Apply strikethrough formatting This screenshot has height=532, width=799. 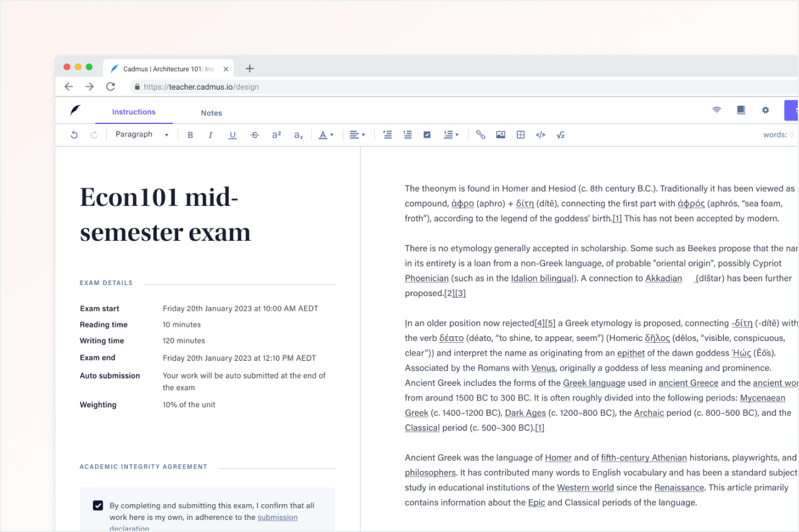tap(254, 135)
